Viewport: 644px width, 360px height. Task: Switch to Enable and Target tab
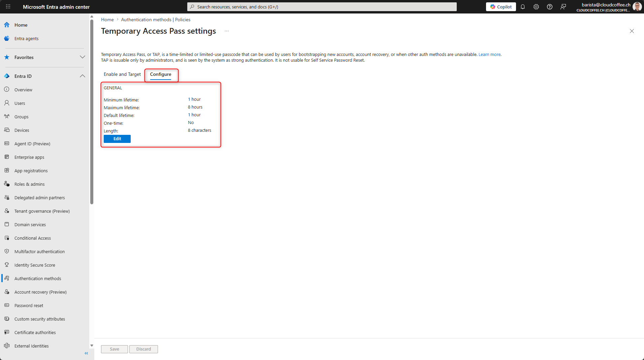(122, 74)
